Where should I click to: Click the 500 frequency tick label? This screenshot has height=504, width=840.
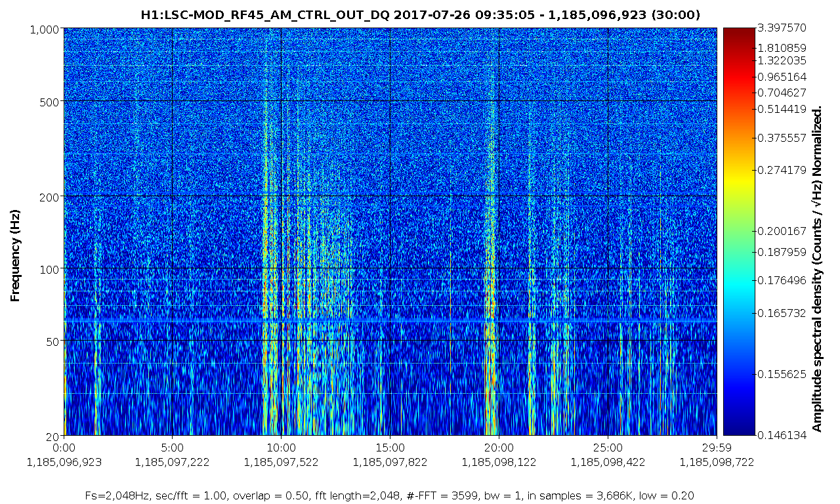49,102
